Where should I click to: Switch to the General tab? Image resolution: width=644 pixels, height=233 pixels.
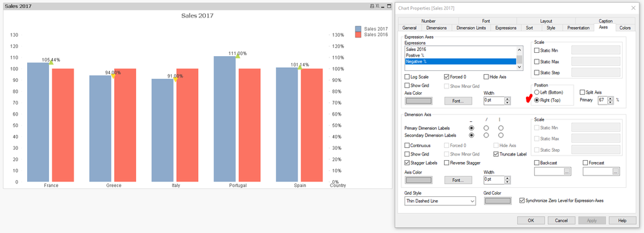point(410,28)
